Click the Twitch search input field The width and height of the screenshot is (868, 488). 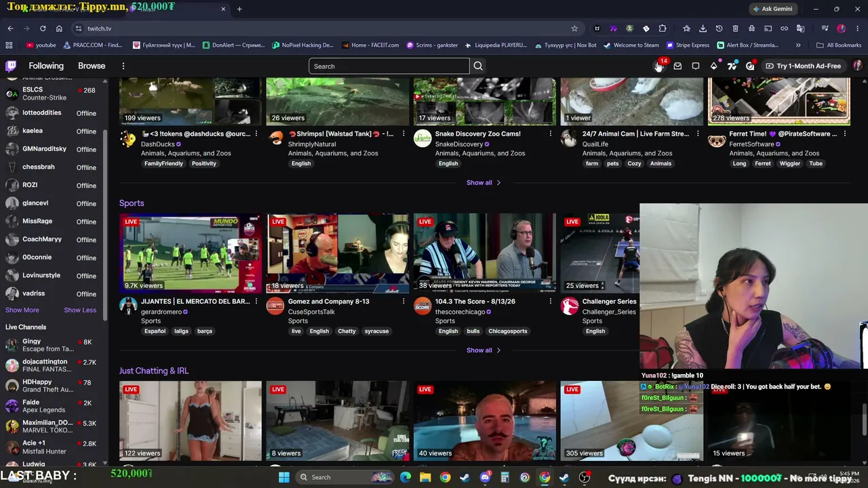pos(389,66)
